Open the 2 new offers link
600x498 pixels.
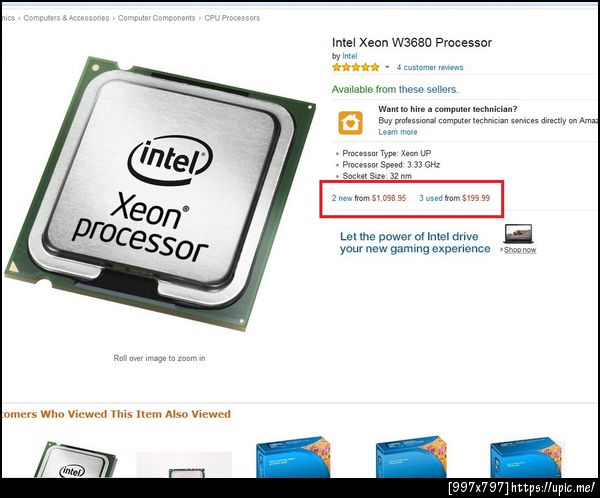pos(342,198)
